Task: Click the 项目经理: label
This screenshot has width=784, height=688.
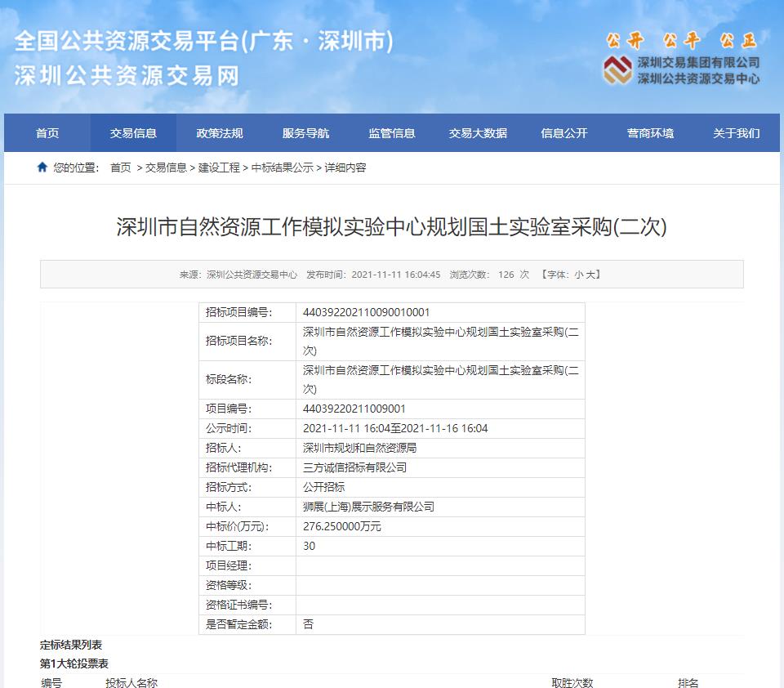Action: click(229, 566)
